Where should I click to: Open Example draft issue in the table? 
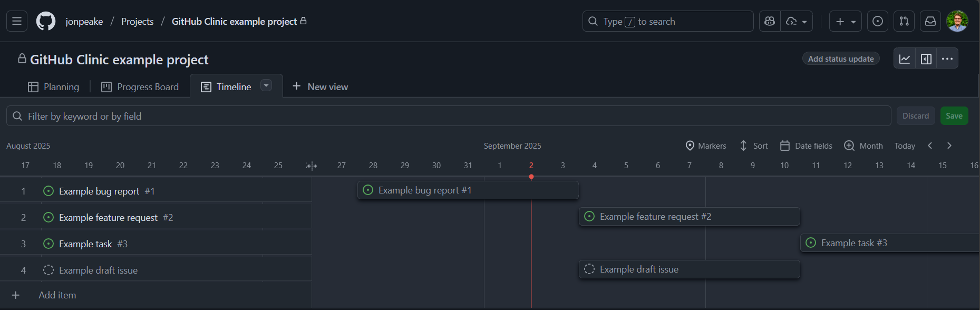[98, 270]
